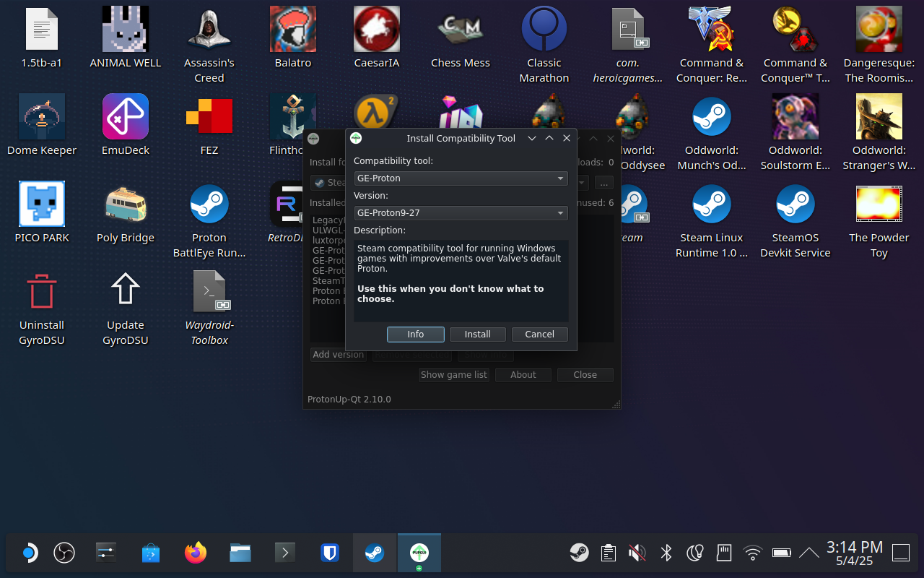Click the dialog title bar dropdown arrow
Screen dimensions: 924x578
[532, 138]
